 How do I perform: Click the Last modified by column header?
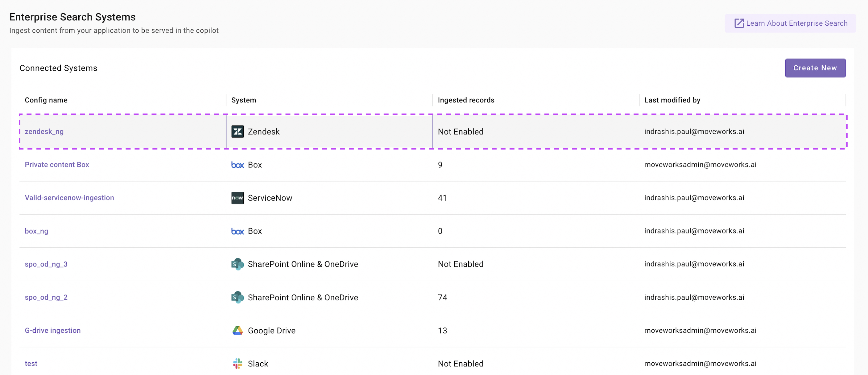pyautogui.click(x=672, y=100)
